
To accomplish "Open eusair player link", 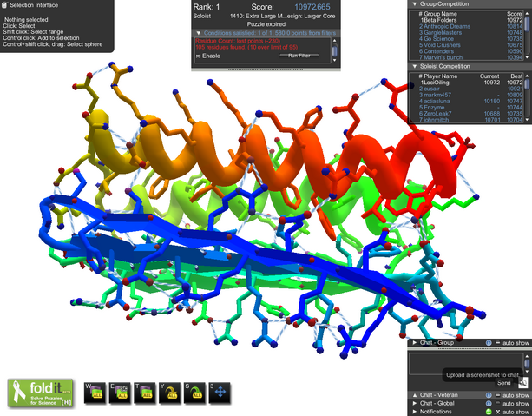I will pos(430,89).
